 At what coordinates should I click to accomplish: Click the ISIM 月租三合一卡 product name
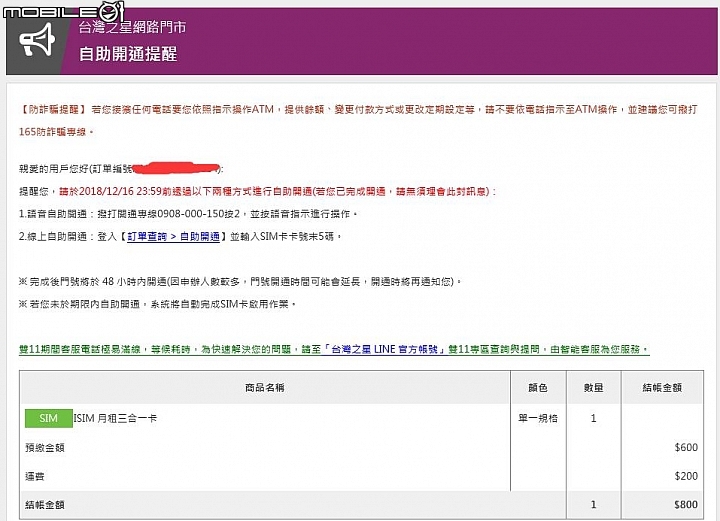pyautogui.click(x=115, y=418)
